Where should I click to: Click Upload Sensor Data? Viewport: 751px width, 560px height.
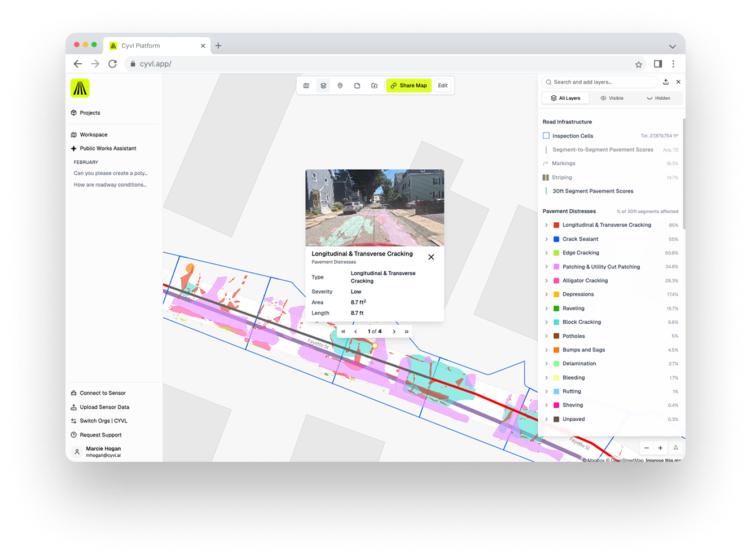(100, 407)
